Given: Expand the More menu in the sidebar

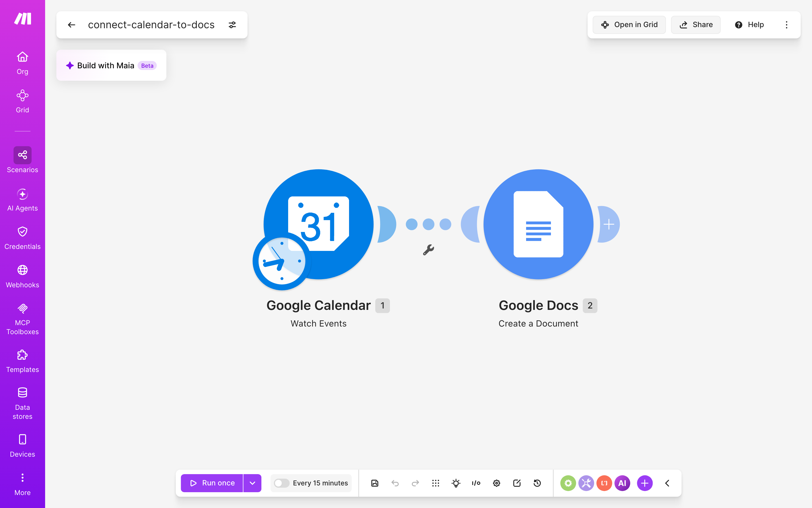Looking at the screenshot, I should [23, 484].
